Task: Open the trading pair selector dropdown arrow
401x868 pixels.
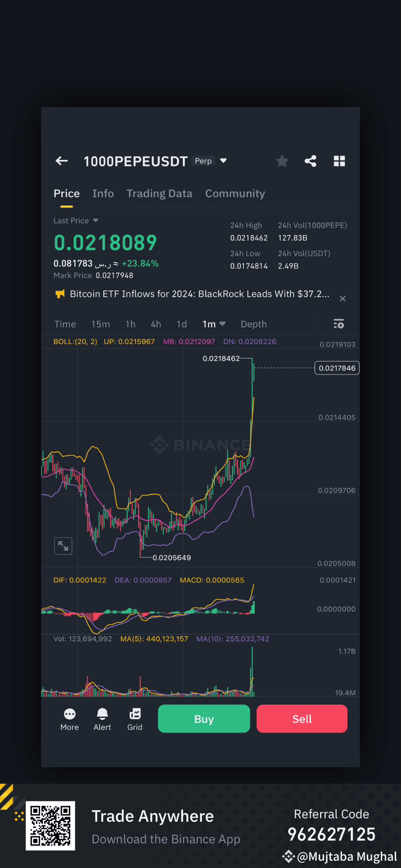Action: [223, 161]
